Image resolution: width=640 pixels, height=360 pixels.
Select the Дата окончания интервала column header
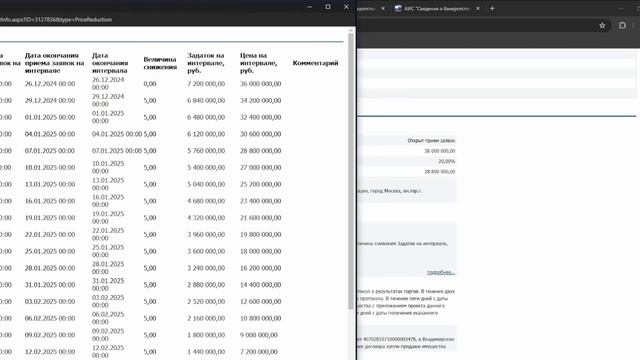(x=110, y=63)
